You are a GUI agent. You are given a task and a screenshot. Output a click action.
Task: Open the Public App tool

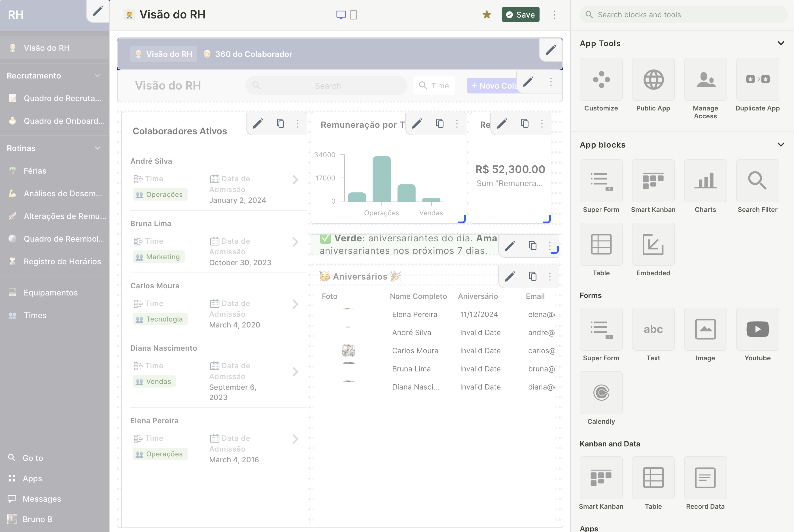(653, 79)
